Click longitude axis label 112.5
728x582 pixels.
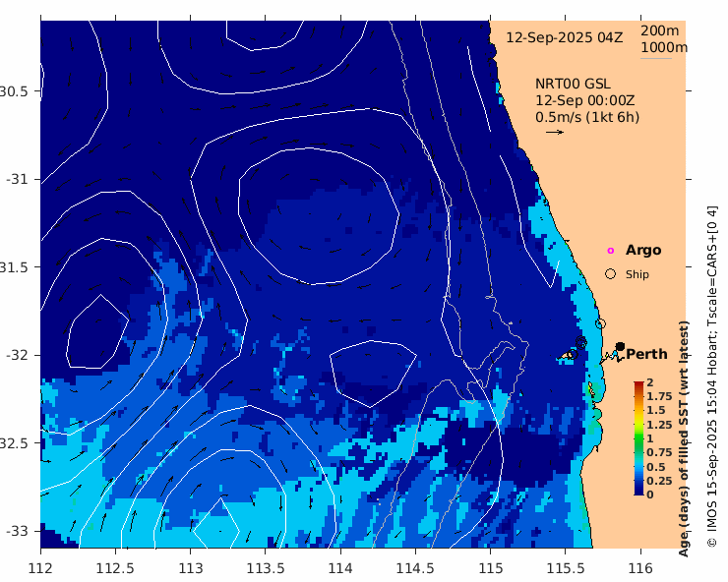click(x=115, y=568)
